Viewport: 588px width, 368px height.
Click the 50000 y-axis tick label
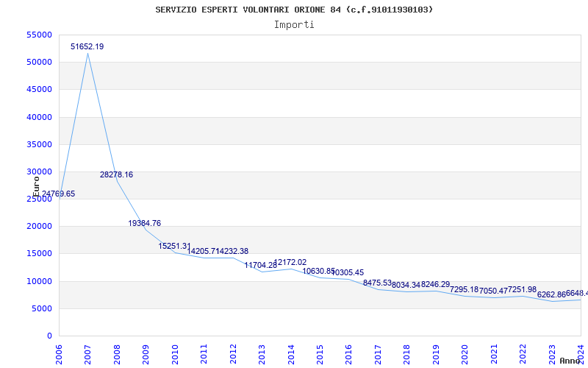pos(39,63)
